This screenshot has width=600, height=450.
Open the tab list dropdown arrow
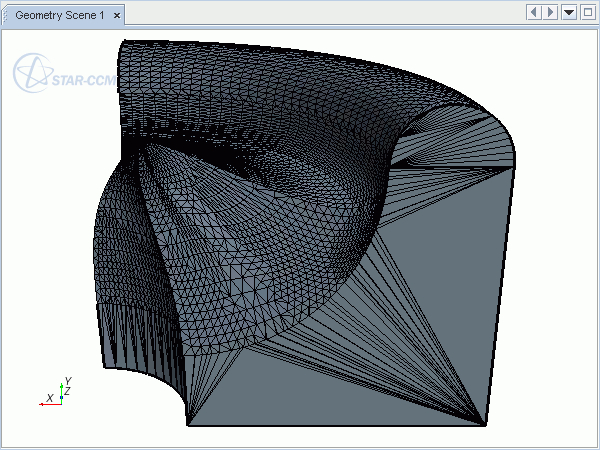(x=569, y=12)
